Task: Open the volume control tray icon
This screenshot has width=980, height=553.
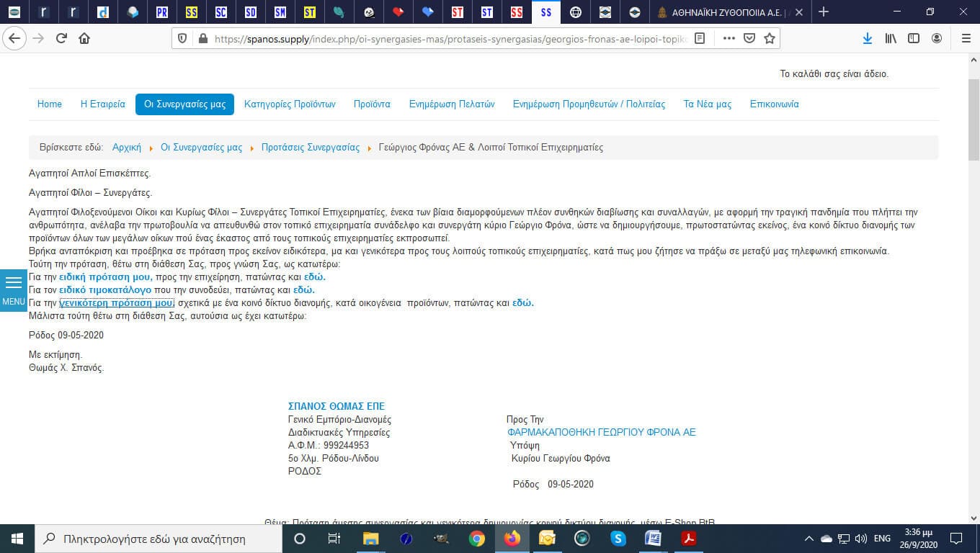Action: pyautogui.click(x=860, y=539)
